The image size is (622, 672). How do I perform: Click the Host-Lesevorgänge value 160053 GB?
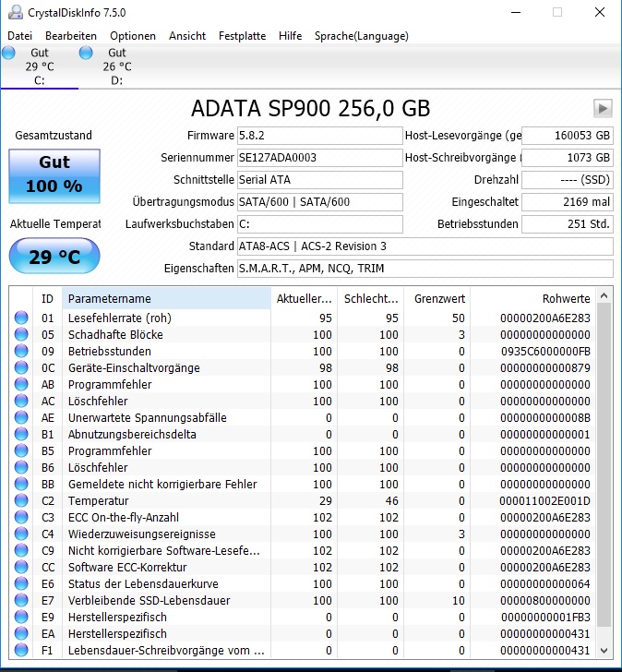(x=568, y=136)
